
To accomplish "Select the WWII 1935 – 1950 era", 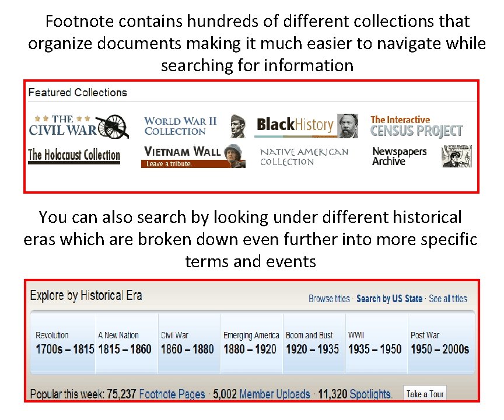I will pos(376,342).
